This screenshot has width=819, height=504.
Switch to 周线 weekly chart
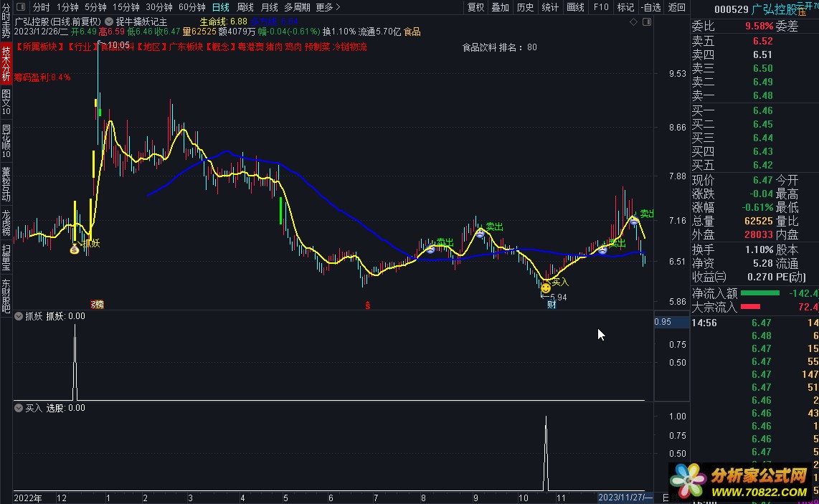[x=245, y=6]
